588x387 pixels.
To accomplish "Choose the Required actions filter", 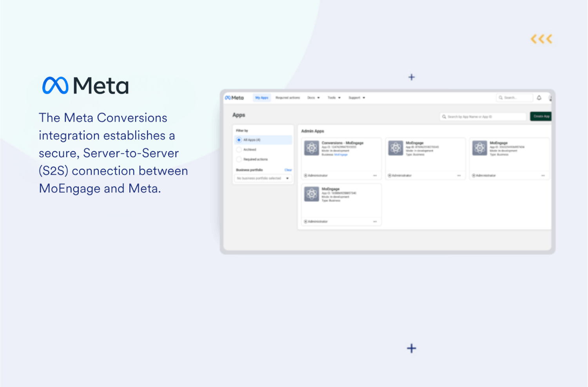I will coord(239,159).
